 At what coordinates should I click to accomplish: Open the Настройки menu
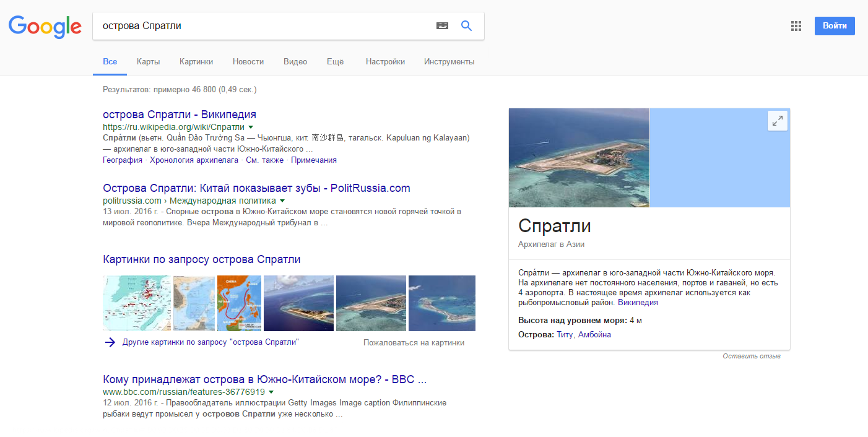click(385, 62)
